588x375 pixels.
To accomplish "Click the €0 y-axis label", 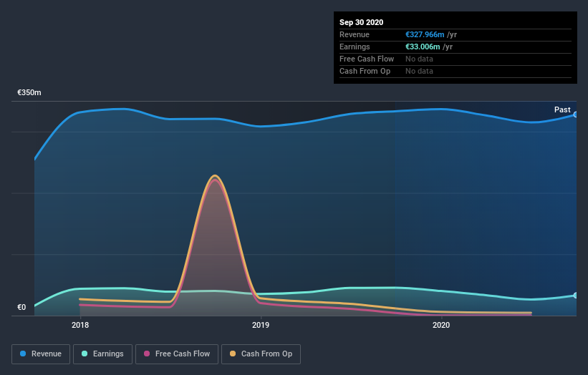I will 21,307.
